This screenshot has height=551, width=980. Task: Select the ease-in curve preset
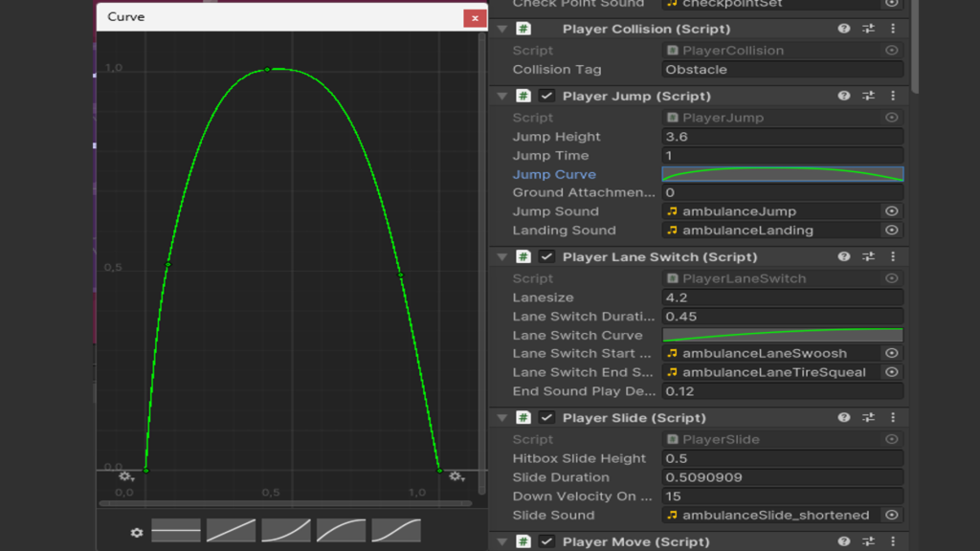(285, 529)
